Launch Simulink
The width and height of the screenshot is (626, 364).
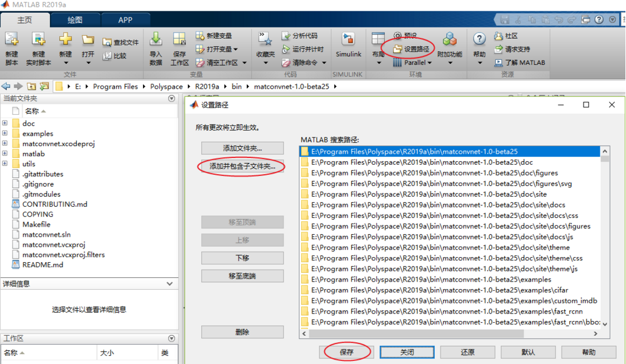[348, 45]
